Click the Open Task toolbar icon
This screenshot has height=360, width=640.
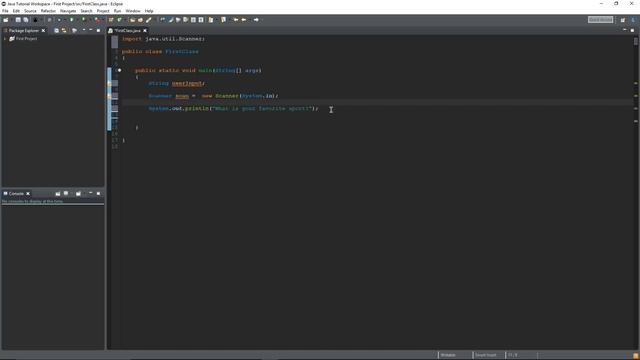(140, 20)
